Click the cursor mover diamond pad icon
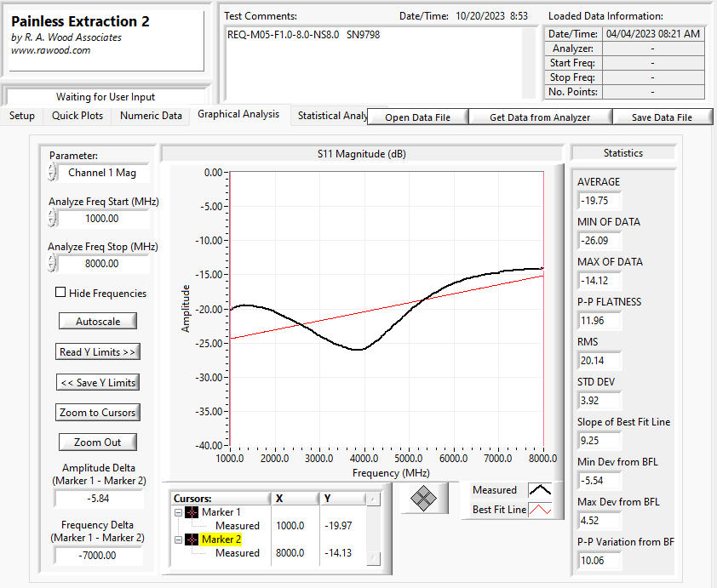This screenshot has width=717, height=588. pos(423,498)
